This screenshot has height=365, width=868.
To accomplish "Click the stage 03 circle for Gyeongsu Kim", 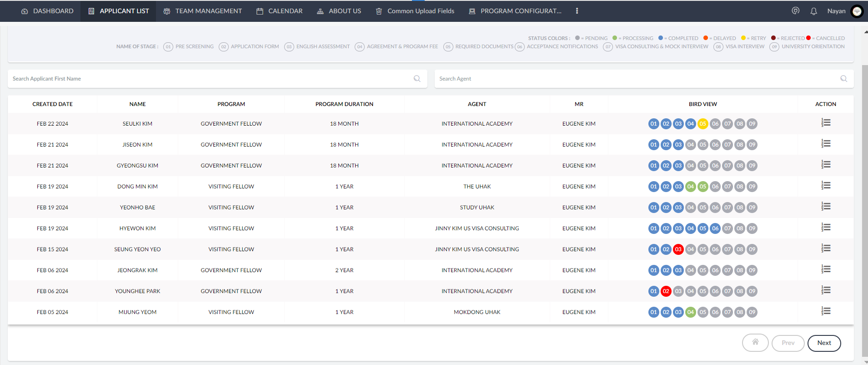I will 678,166.
